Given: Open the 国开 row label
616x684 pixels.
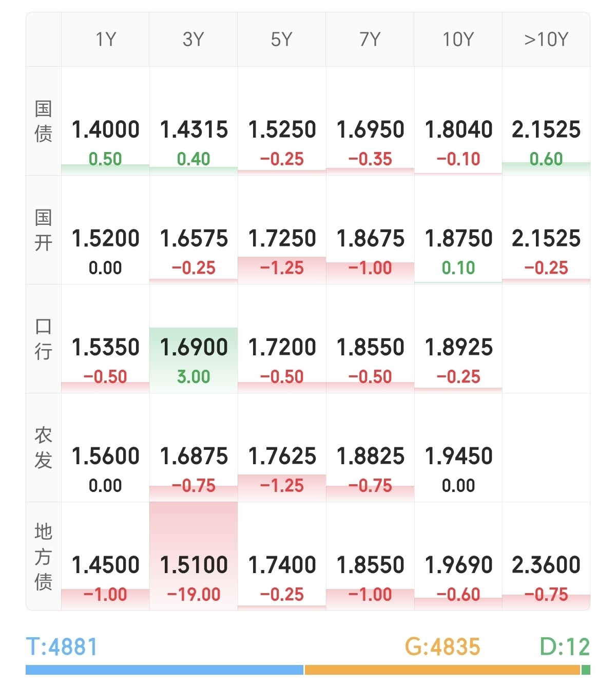Looking at the screenshot, I should pyautogui.click(x=44, y=230).
